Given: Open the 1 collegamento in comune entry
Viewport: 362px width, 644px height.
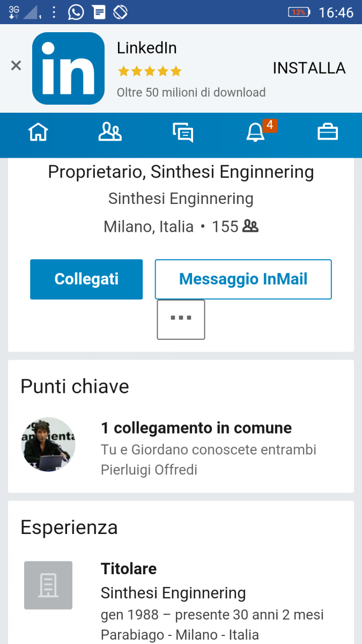Looking at the screenshot, I should tap(196, 428).
